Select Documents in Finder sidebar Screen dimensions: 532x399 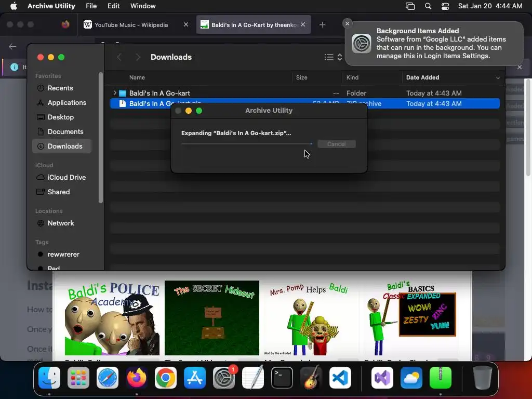coord(65,131)
